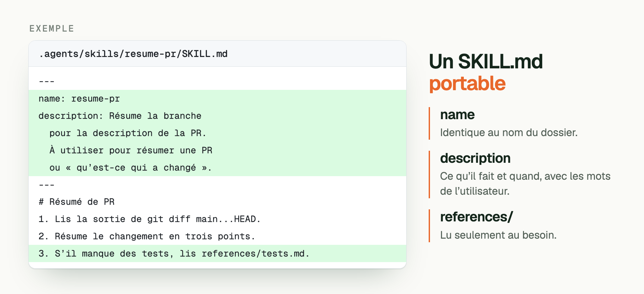Select the file path .agents/skills/resume-pr/SKILL.md
The width and height of the screenshot is (644, 294).
[133, 54]
